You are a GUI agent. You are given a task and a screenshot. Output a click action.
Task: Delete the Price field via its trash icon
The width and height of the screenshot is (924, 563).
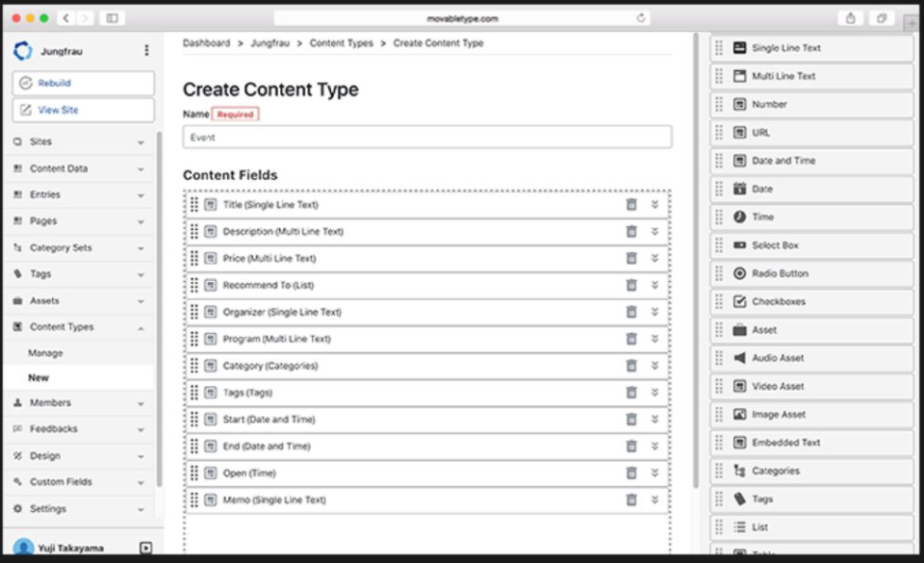pos(631,258)
